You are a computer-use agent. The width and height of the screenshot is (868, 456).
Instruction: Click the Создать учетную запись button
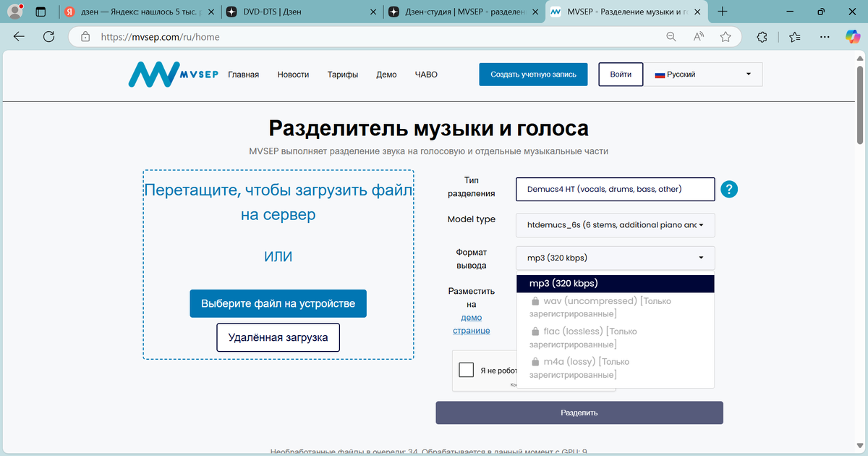coord(533,75)
